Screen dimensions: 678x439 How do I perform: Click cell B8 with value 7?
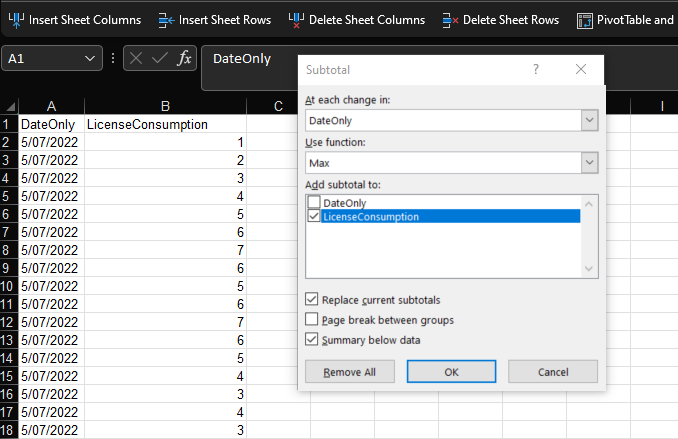(x=165, y=250)
